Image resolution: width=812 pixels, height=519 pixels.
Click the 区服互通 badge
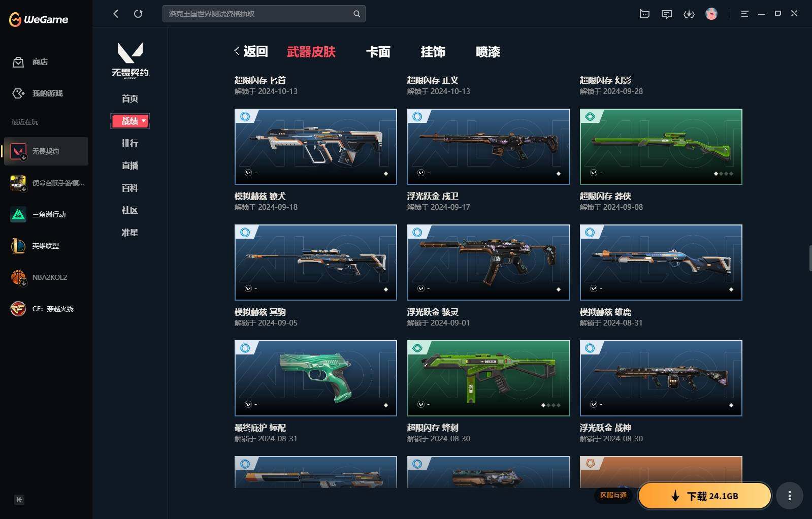click(613, 495)
